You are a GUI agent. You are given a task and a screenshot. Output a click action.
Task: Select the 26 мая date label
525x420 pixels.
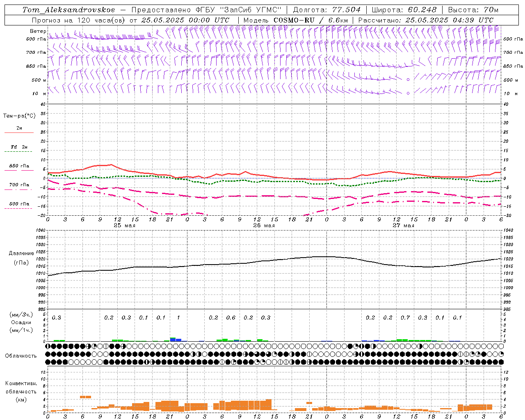tap(264, 225)
